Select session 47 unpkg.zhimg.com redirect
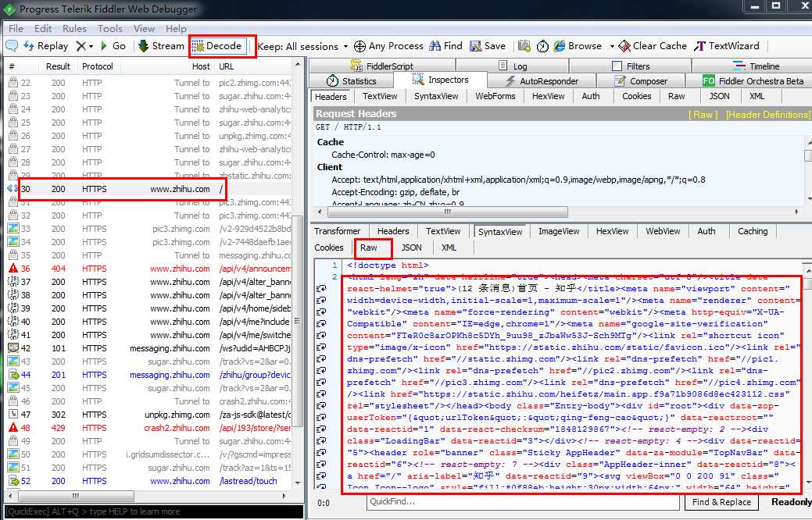The width and height of the screenshot is (812, 520). [148, 415]
